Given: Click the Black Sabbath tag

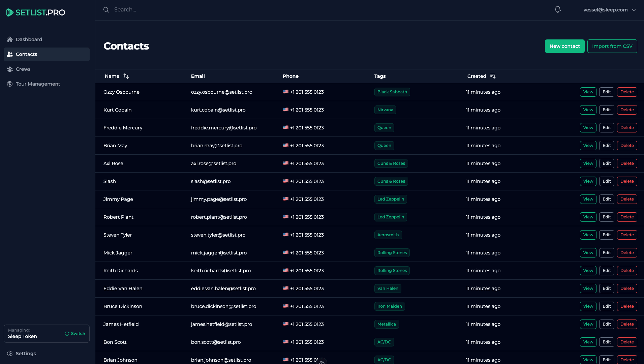Looking at the screenshot, I should click(x=392, y=92).
